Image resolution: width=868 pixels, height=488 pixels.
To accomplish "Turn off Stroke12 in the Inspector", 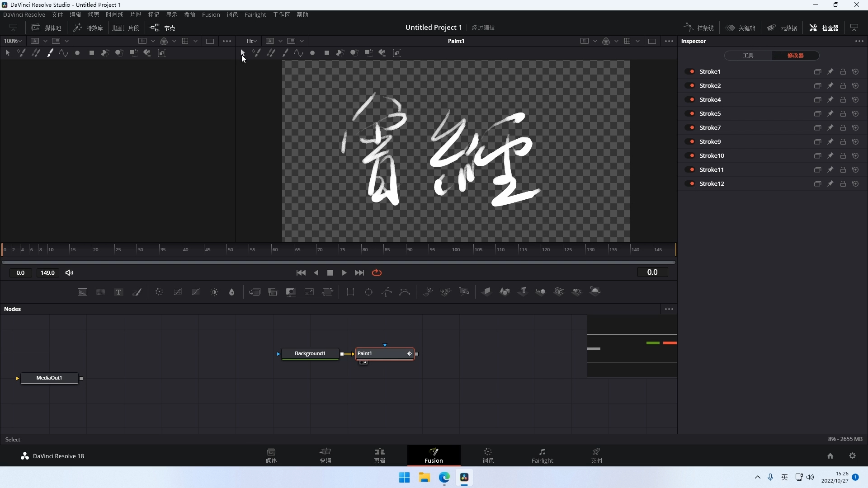I will pos(691,184).
